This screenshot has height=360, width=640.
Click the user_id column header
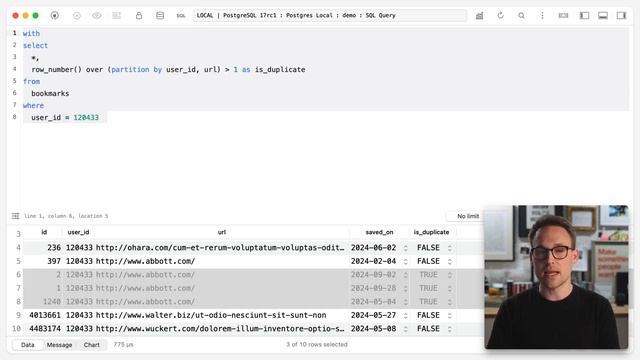coord(78,232)
